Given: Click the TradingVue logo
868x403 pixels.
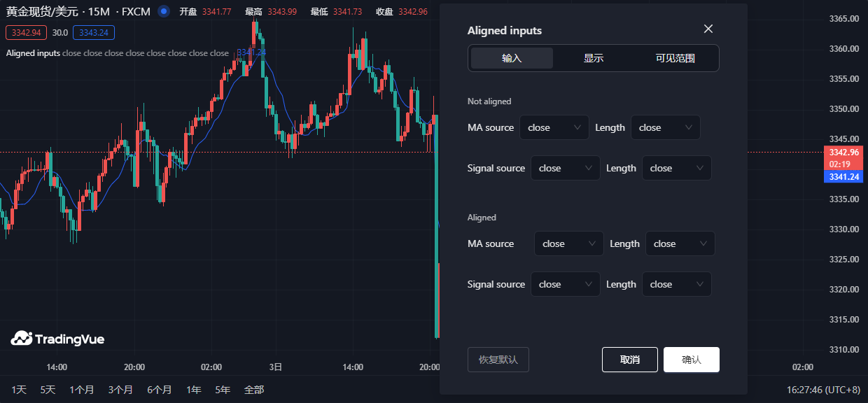Looking at the screenshot, I should click(x=57, y=339).
